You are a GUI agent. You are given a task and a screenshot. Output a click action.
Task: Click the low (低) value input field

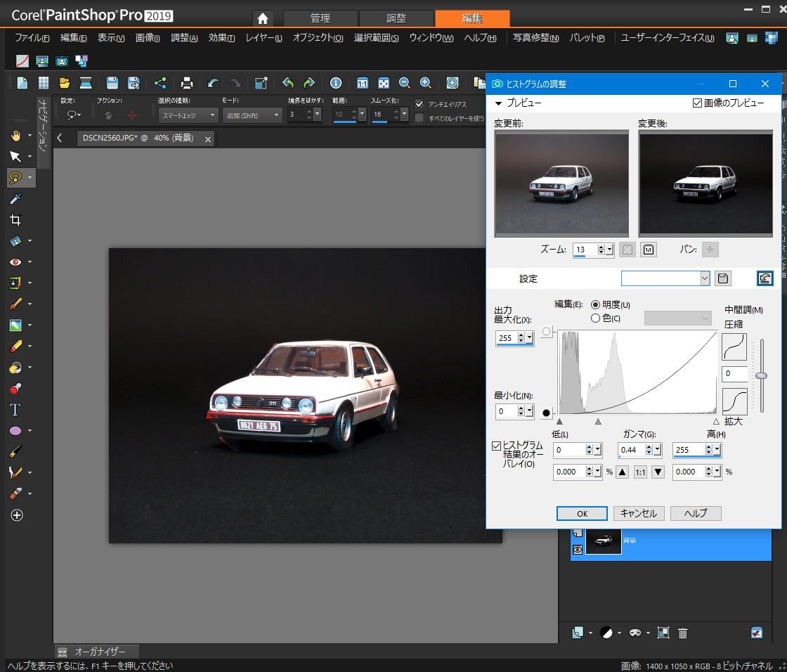tap(570, 450)
